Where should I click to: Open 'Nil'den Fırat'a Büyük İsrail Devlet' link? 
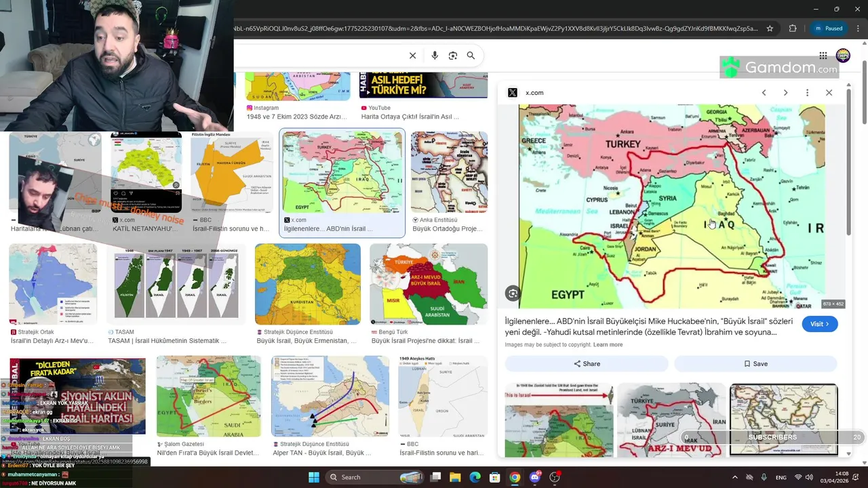(208, 453)
